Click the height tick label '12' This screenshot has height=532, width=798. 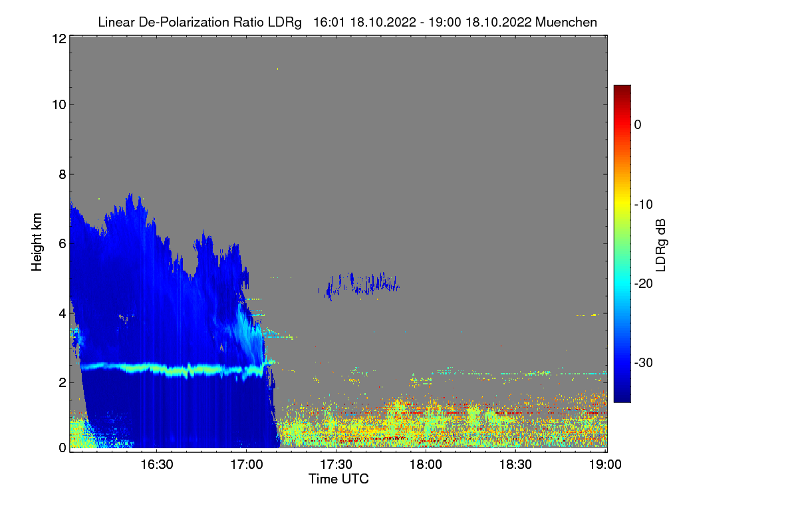[58, 39]
